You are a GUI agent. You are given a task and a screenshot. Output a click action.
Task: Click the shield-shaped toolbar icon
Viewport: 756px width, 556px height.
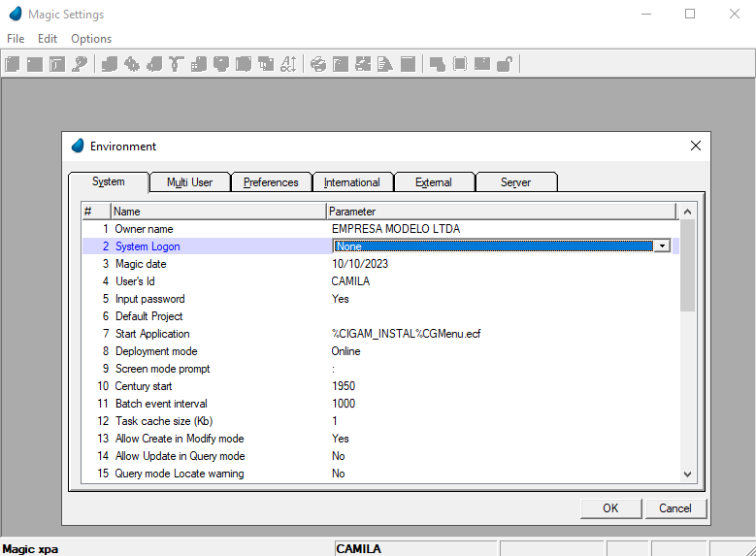(221, 64)
